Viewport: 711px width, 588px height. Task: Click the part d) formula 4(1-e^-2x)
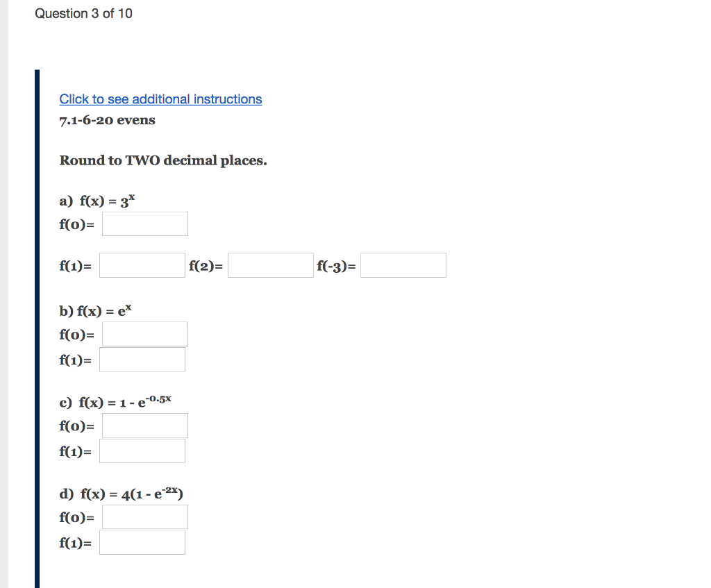pyautogui.click(x=120, y=494)
